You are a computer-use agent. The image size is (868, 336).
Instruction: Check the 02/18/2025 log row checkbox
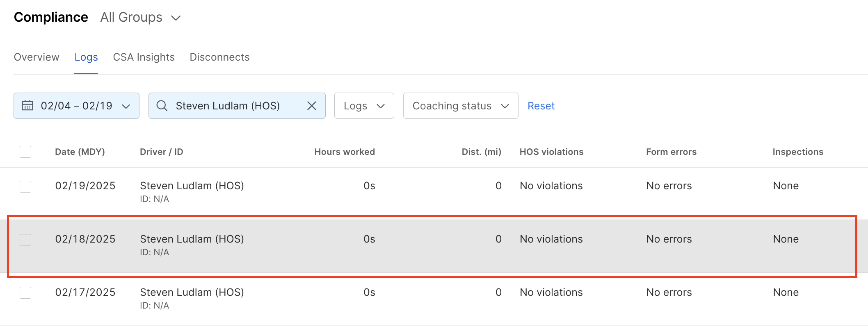pyautogui.click(x=25, y=240)
